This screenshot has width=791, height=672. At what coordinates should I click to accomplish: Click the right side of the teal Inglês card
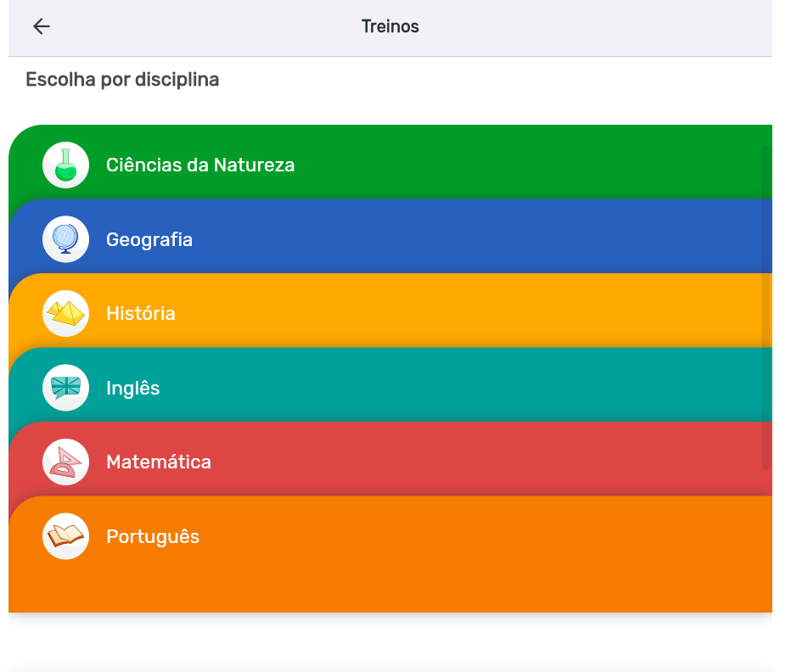click(x=637, y=388)
